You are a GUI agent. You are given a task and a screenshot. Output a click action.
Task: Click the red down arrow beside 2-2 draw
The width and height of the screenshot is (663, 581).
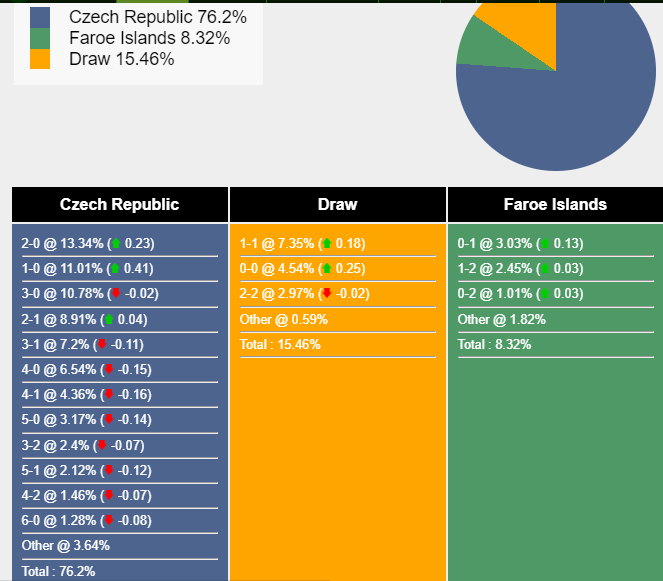pos(326,293)
